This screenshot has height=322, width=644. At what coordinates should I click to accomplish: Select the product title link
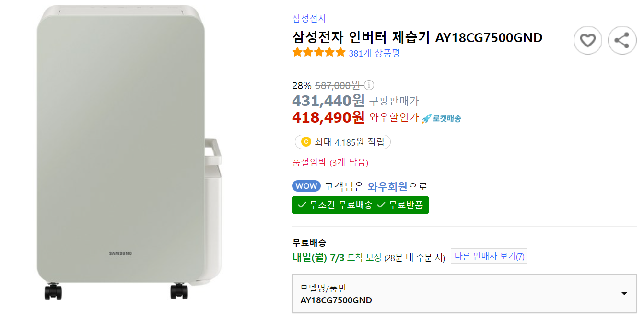pos(417,37)
